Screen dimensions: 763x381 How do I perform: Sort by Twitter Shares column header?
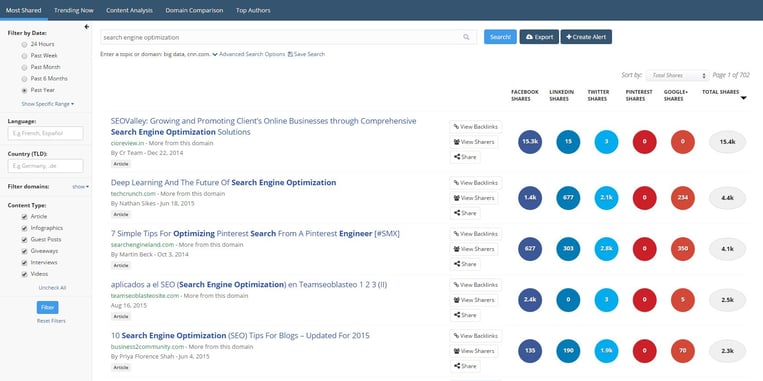click(598, 95)
